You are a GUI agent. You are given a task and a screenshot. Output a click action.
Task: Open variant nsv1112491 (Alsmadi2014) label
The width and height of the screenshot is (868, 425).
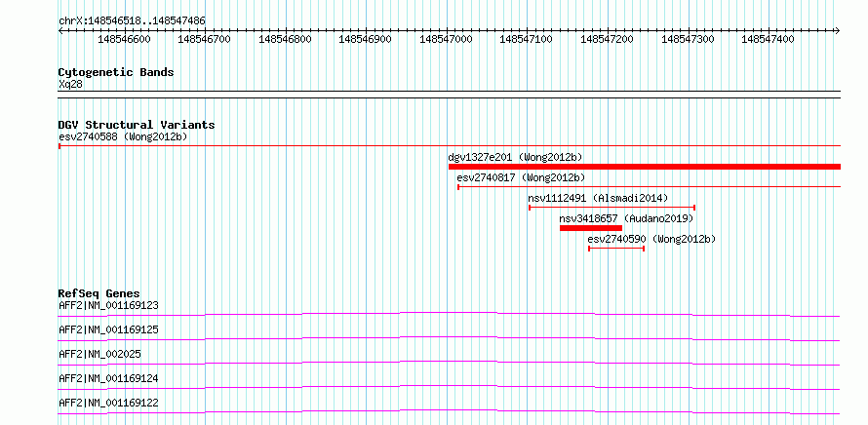click(x=598, y=198)
